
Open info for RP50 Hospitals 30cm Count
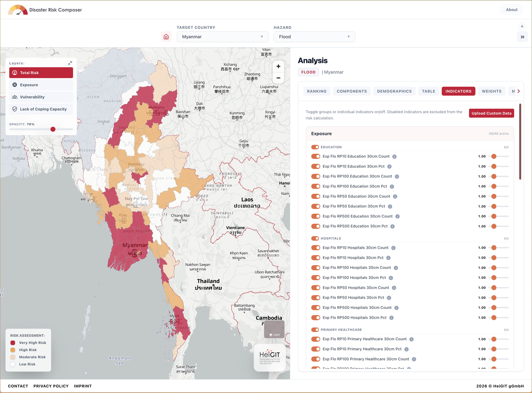(x=394, y=288)
